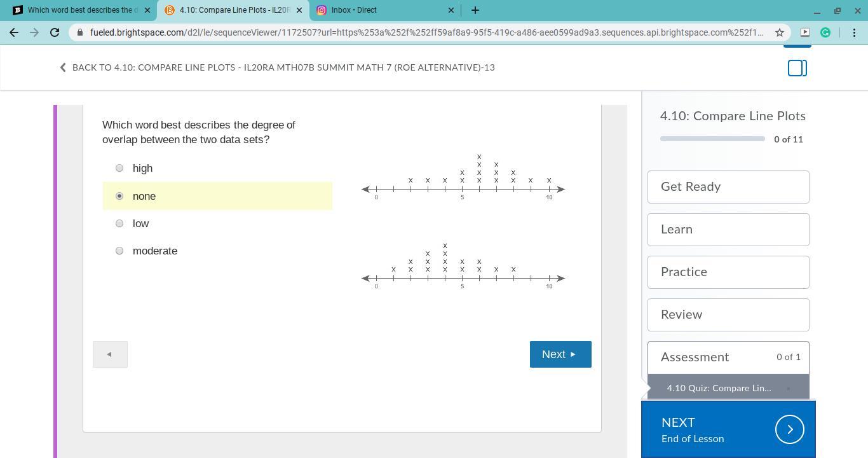Open the Review section
Screen dimensions: 868x458
pos(728,315)
